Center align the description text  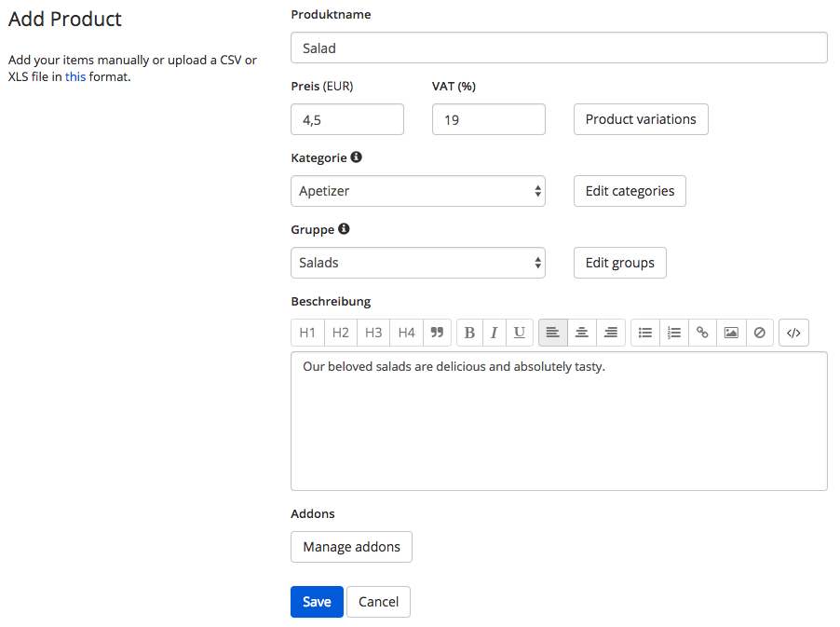[x=582, y=333]
